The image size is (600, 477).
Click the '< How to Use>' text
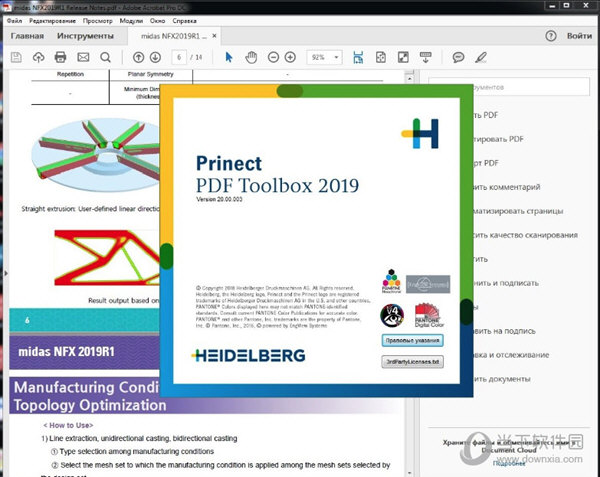click(68, 425)
